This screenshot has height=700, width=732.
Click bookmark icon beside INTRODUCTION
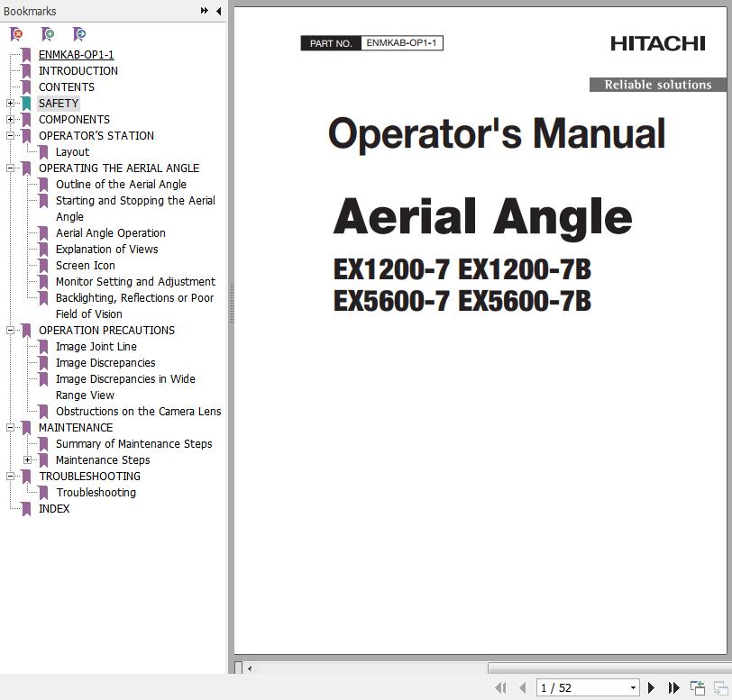tap(27, 71)
